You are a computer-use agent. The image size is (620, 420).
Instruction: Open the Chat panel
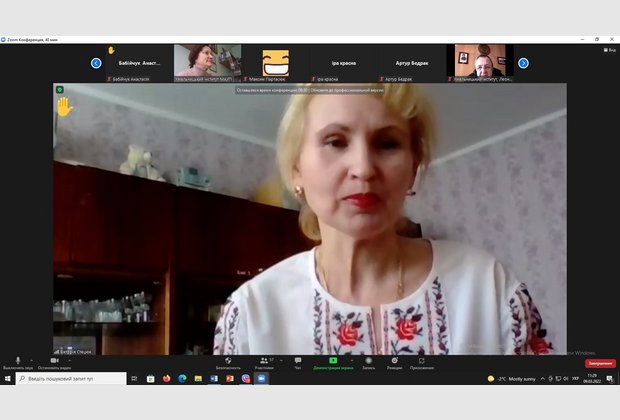298,363
